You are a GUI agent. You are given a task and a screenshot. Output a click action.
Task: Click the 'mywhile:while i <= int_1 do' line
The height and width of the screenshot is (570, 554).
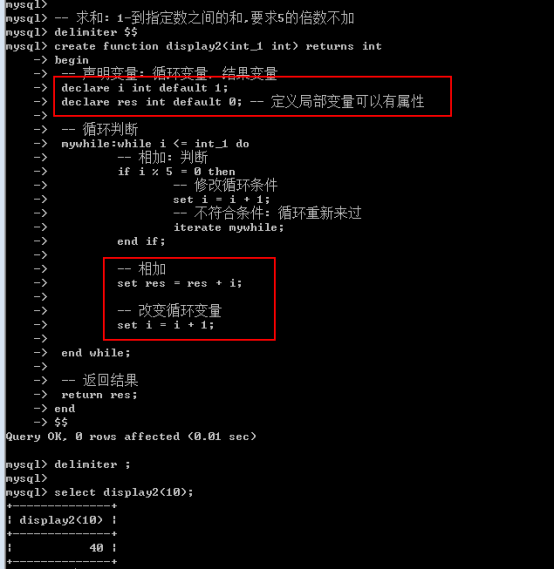click(x=155, y=144)
